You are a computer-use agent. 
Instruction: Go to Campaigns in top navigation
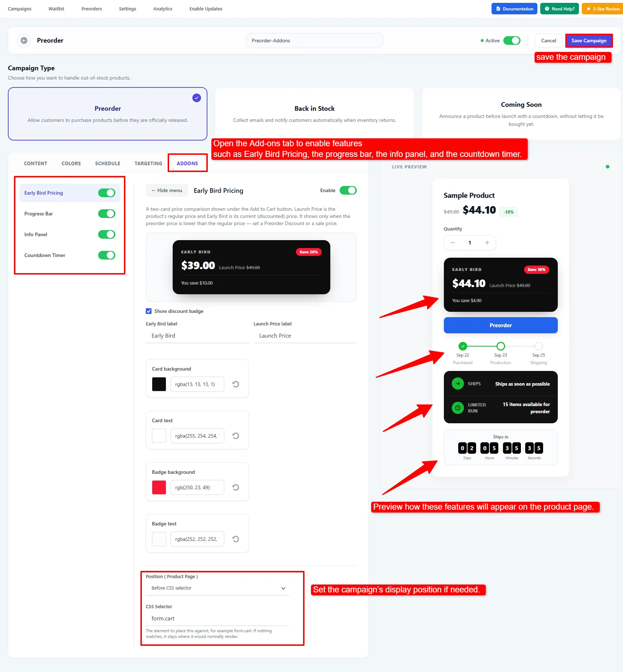coord(20,9)
